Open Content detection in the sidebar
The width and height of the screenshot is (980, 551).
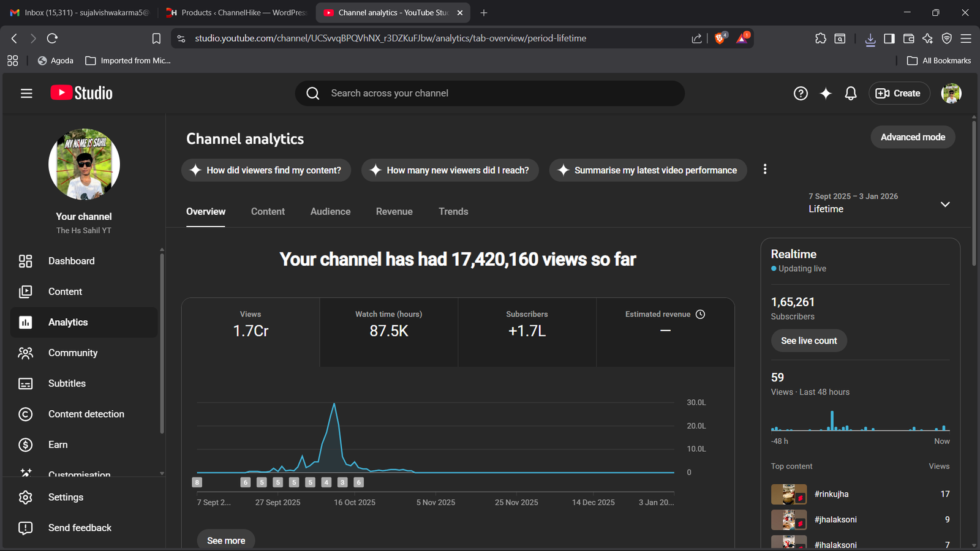pyautogui.click(x=86, y=414)
